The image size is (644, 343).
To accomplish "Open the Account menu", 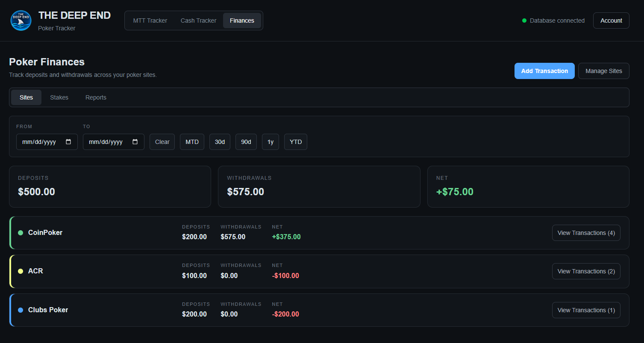I will click(x=611, y=21).
